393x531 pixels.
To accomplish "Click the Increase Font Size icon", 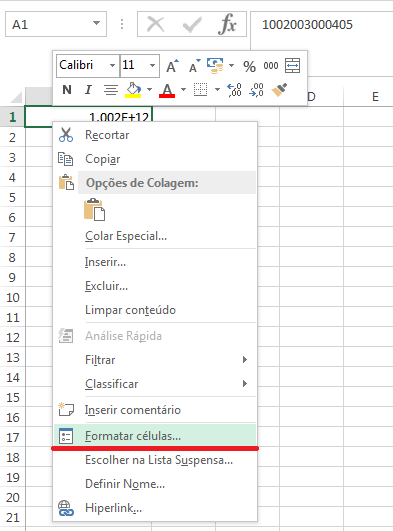I will (x=172, y=66).
